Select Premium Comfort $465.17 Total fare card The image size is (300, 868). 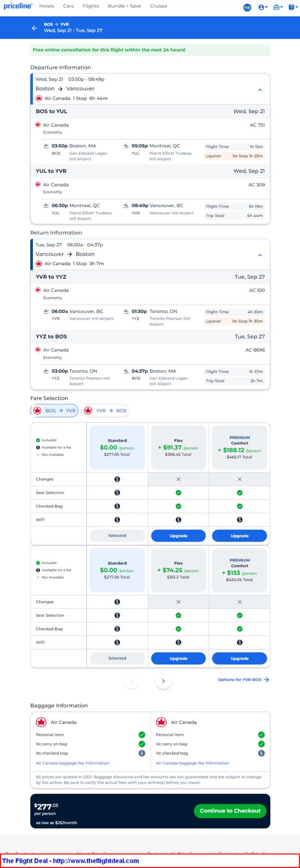240,447
